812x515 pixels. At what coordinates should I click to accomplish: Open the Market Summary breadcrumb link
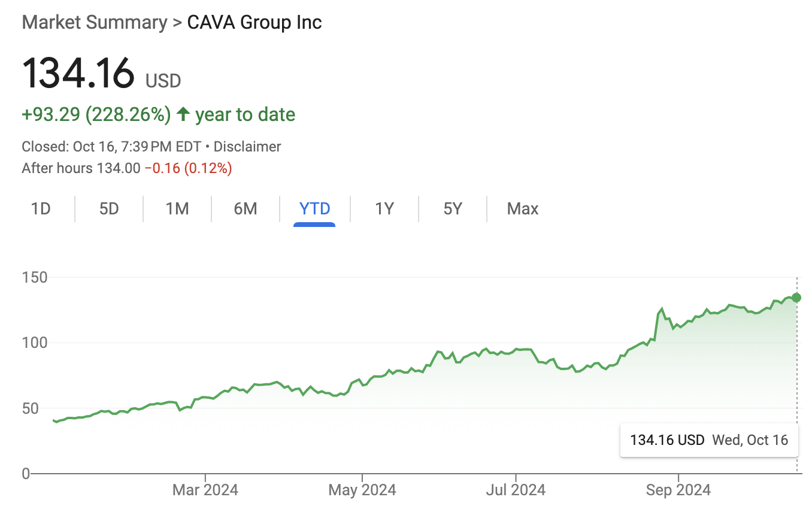(x=94, y=22)
